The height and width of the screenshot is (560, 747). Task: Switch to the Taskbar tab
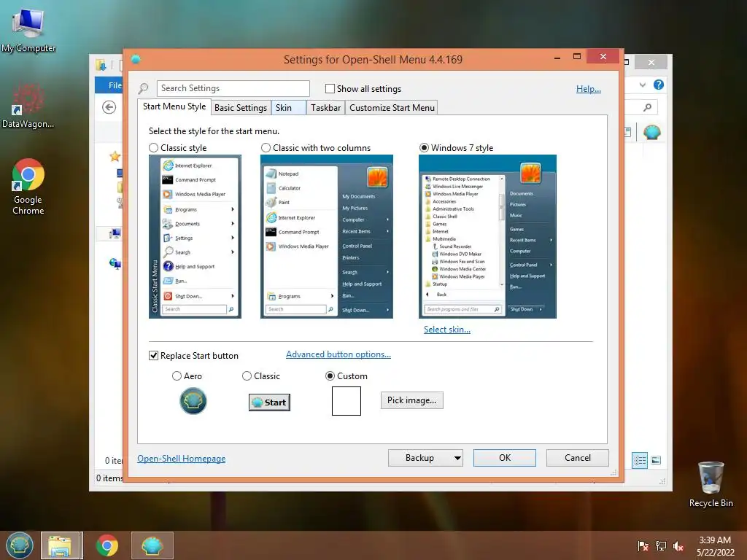point(326,108)
